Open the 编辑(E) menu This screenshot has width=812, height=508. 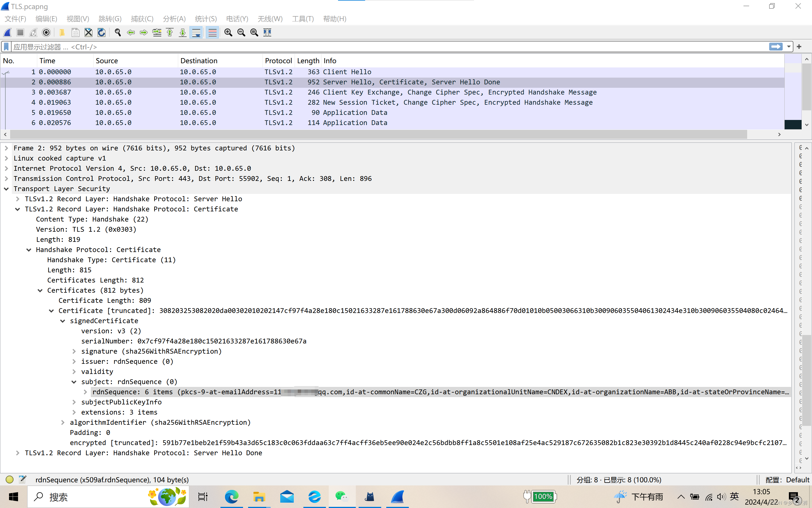(46, 19)
